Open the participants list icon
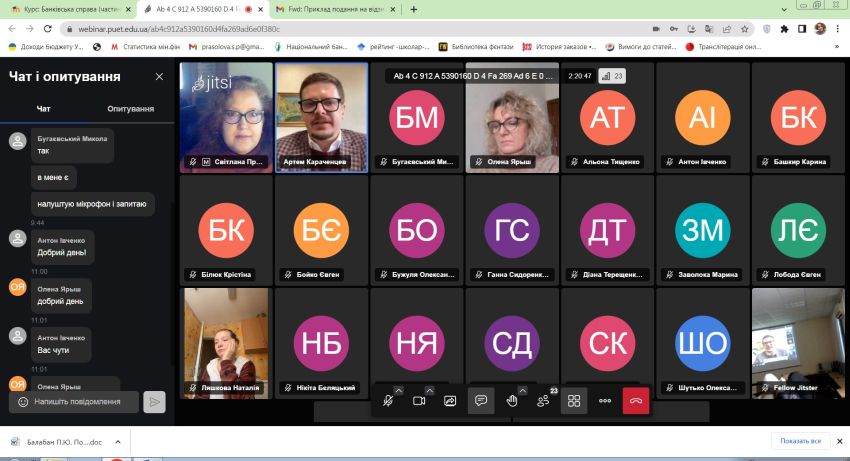Viewport: 850px width, 461px height. tap(543, 401)
